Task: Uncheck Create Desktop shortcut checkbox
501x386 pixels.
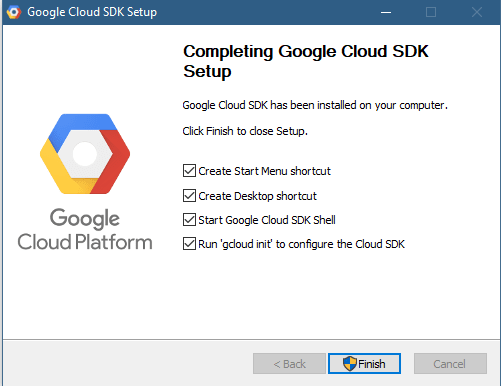Action: coord(189,196)
